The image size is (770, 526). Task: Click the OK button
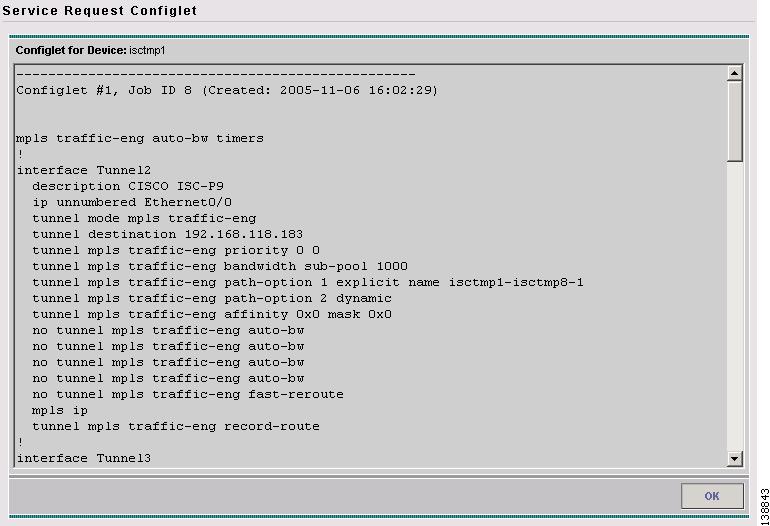pos(712,496)
